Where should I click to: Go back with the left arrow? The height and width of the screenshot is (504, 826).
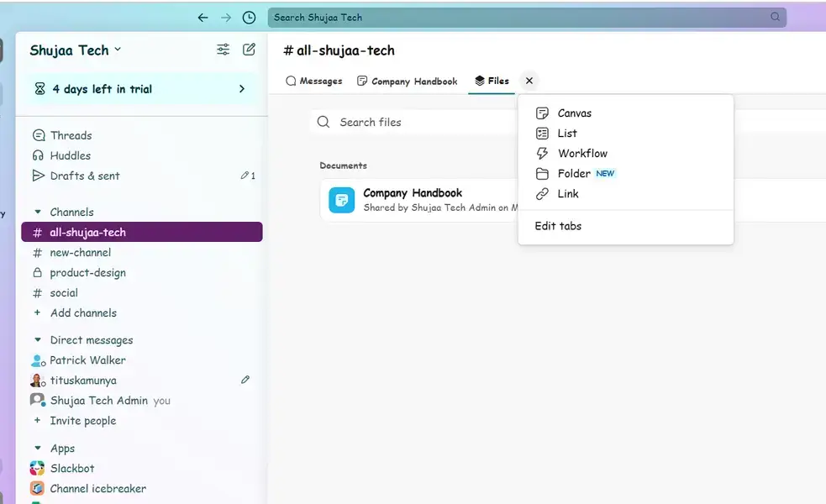coord(203,18)
